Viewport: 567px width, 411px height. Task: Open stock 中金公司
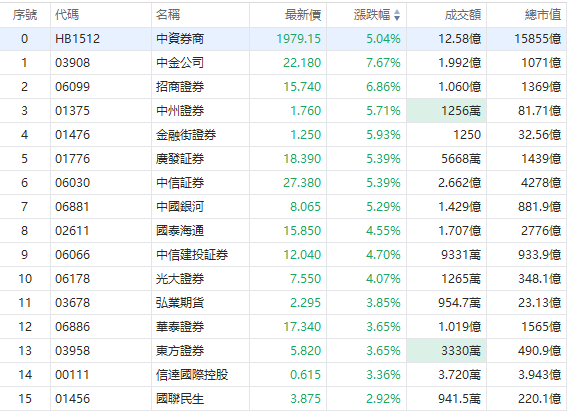click(180, 63)
